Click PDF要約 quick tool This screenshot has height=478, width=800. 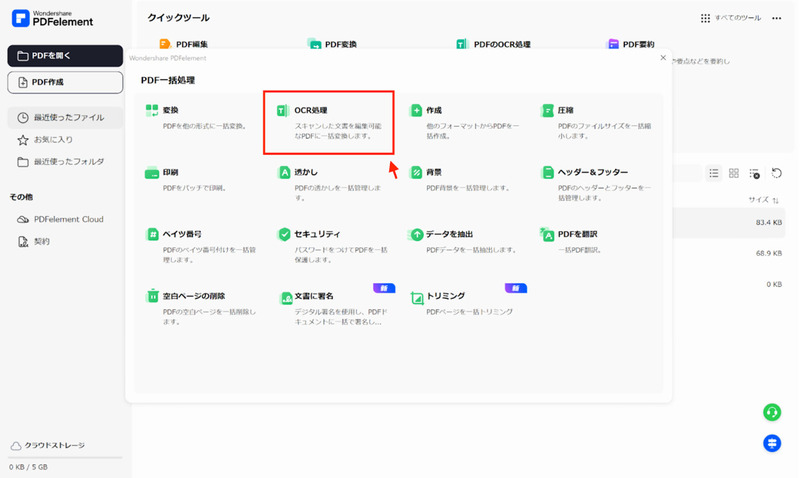coord(631,44)
